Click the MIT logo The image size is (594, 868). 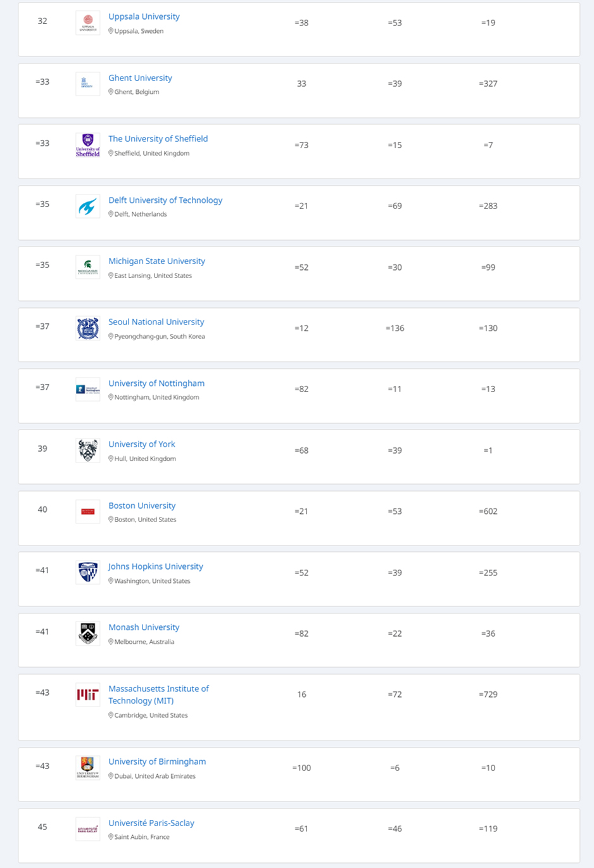[x=87, y=694]
